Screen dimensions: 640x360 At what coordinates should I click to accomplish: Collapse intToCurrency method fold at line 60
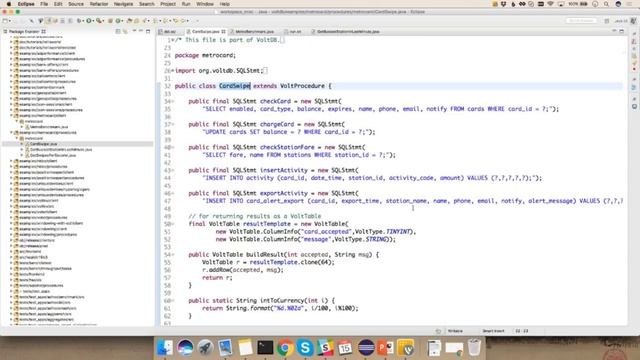(173, 301)
